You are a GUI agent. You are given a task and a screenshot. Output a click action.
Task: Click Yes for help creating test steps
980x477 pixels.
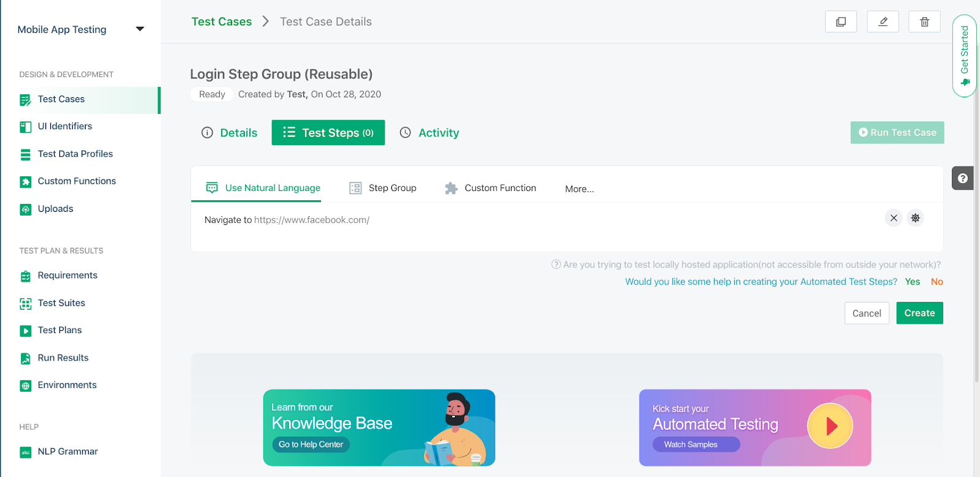(913, 282)
